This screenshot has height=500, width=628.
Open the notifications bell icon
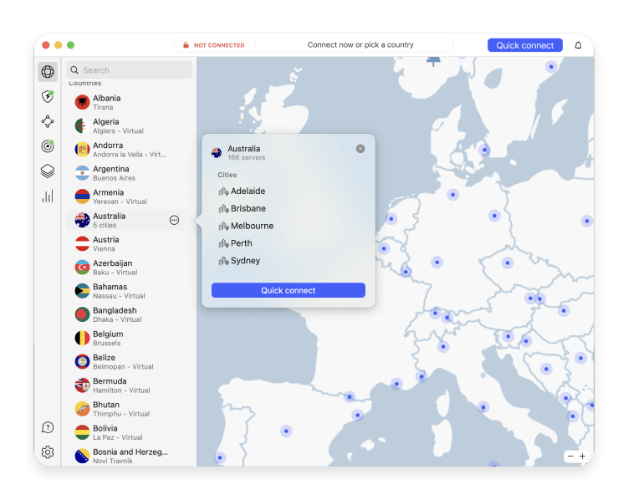[578, 45]
